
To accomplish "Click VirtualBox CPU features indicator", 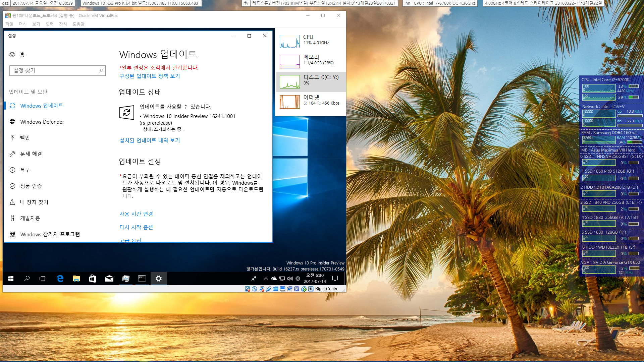I will [x=297, y=289].
